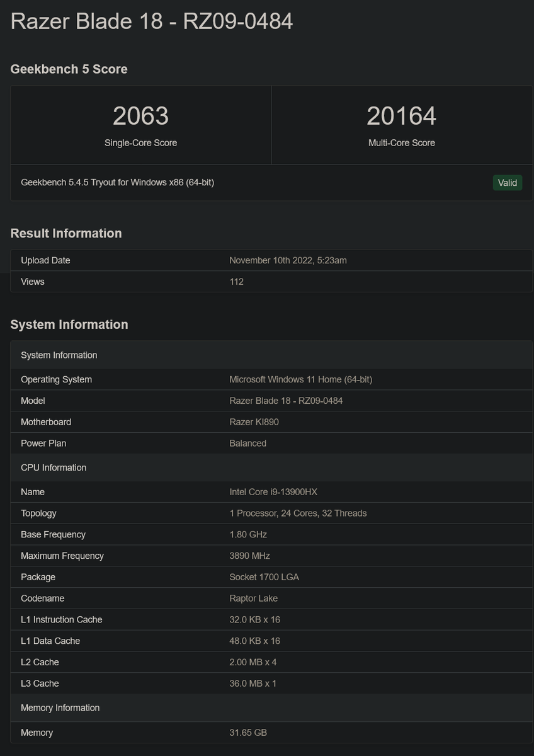Click the Microsoft Windows 11 Home value
534x756 pixels.
point(300,379)
